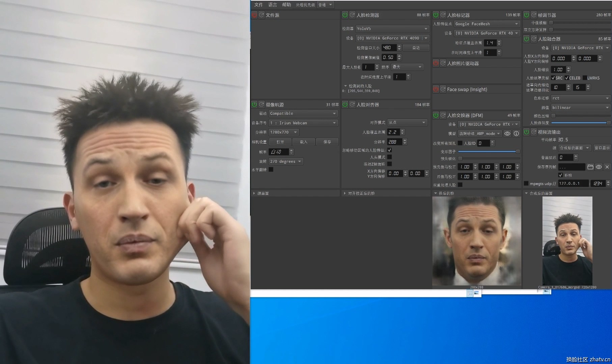612x364 pixels.
Task: Power off the 视频流输出 module
Action: click(x=526, y=132)
